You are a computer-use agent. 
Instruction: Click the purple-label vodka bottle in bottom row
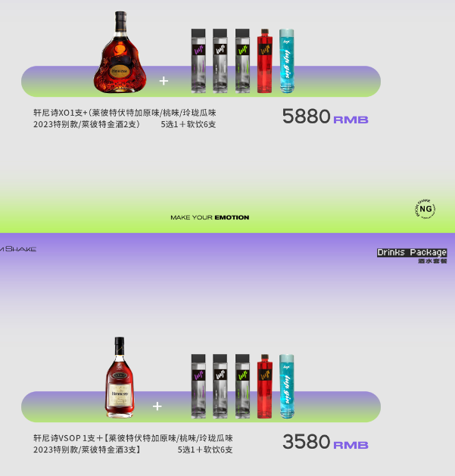[x=198, y=387]
